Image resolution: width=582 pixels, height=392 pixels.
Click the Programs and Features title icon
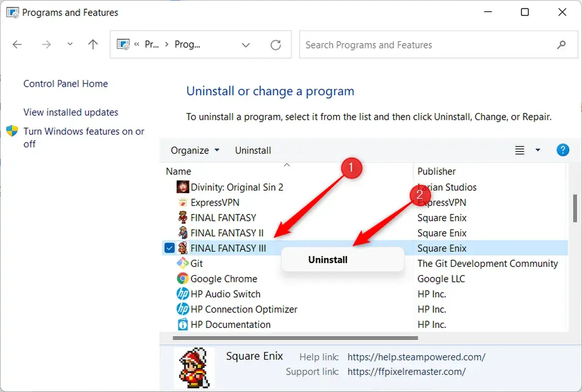(12, 13)
